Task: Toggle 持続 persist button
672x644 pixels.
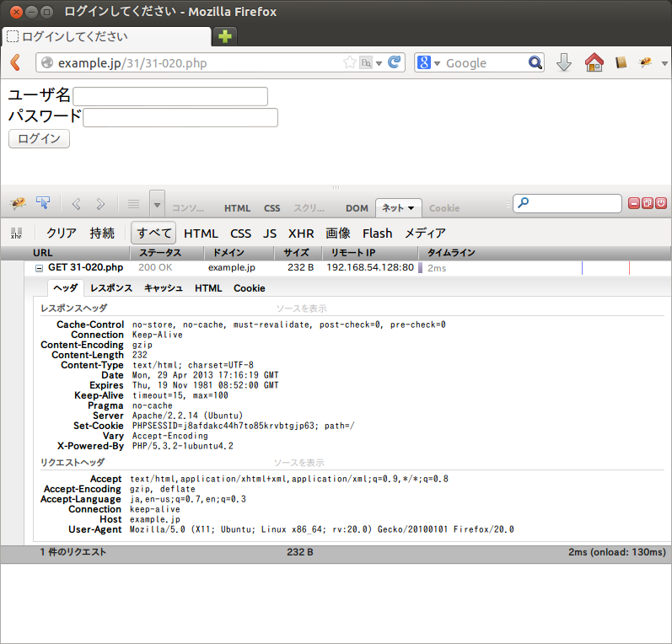Action: point(102,233)
